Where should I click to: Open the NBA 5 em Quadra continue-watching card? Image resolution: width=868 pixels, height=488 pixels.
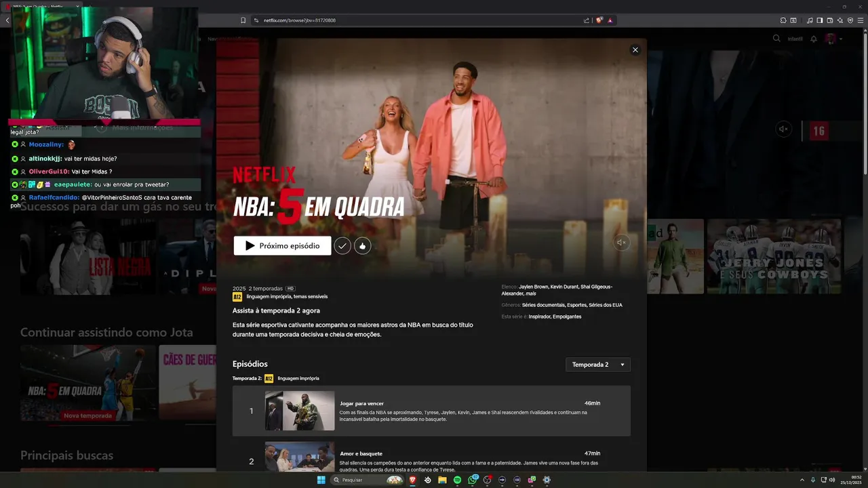point(87,383)
